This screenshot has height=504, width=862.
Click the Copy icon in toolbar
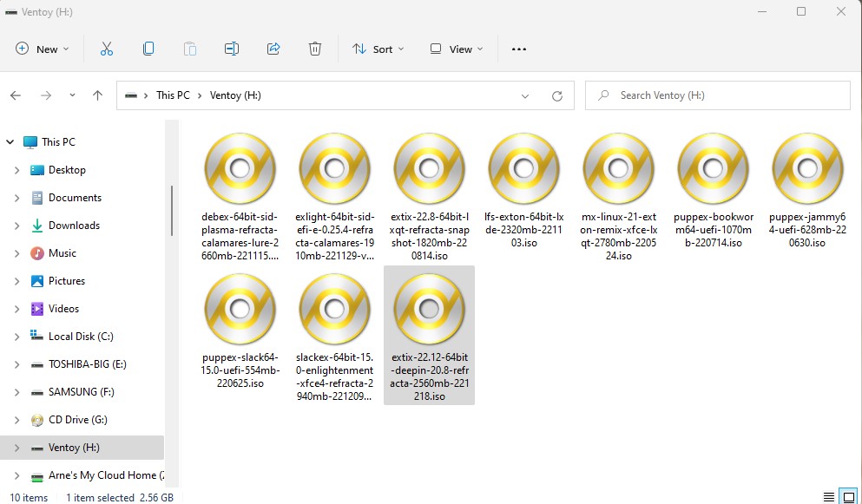[148, 49]
